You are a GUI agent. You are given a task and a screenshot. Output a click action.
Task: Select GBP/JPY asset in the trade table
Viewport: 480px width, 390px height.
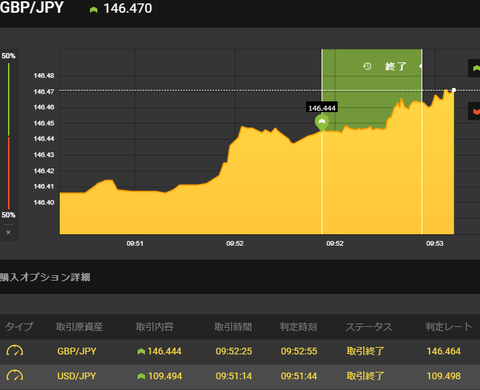(x=77, y=351)
